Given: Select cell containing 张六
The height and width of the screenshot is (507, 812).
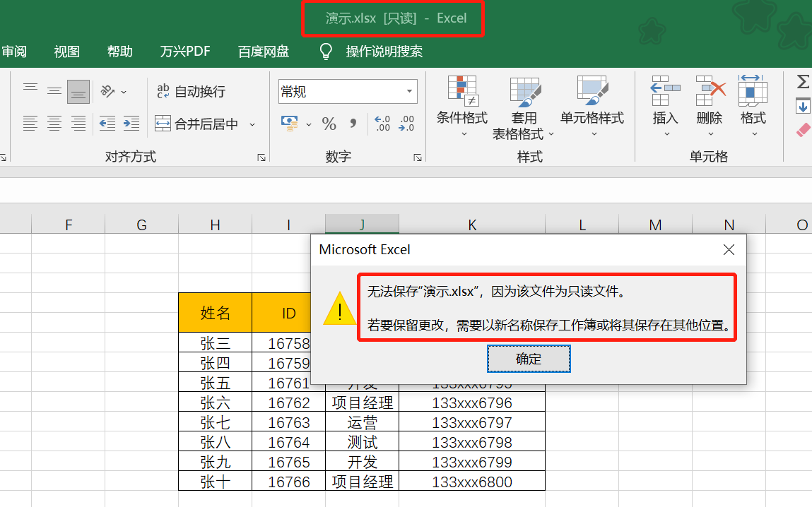Looking at the screenshot, I should pos(216,402).
